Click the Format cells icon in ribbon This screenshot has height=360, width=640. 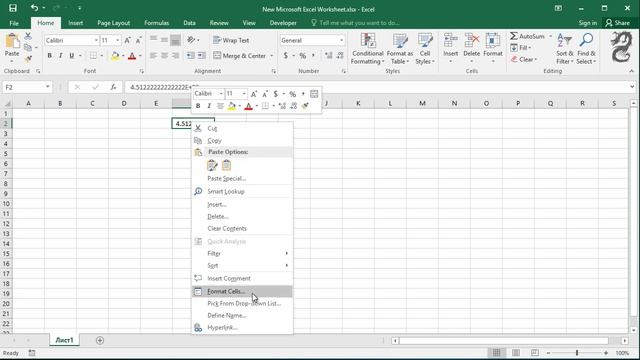click(x=493, y=41)
